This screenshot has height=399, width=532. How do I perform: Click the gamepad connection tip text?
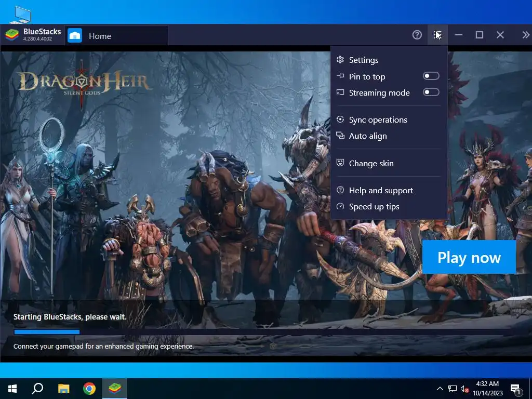pos(103,347)
